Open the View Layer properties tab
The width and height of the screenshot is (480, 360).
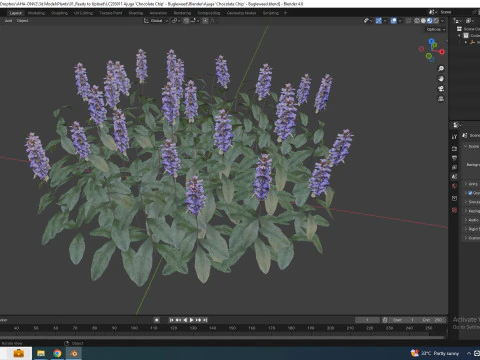(454, 167)
